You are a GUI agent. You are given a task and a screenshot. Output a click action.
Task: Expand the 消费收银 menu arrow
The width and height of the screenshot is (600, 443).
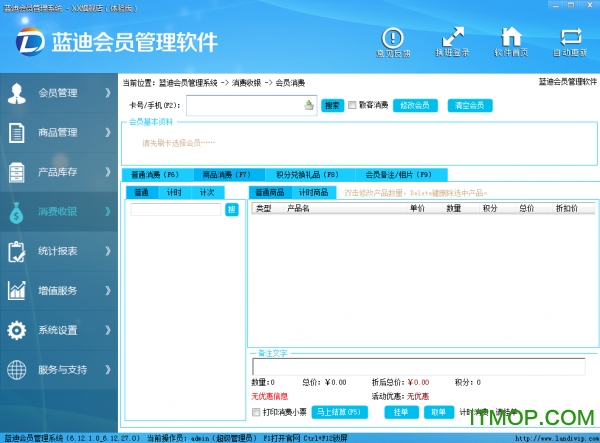click(108, 212)
